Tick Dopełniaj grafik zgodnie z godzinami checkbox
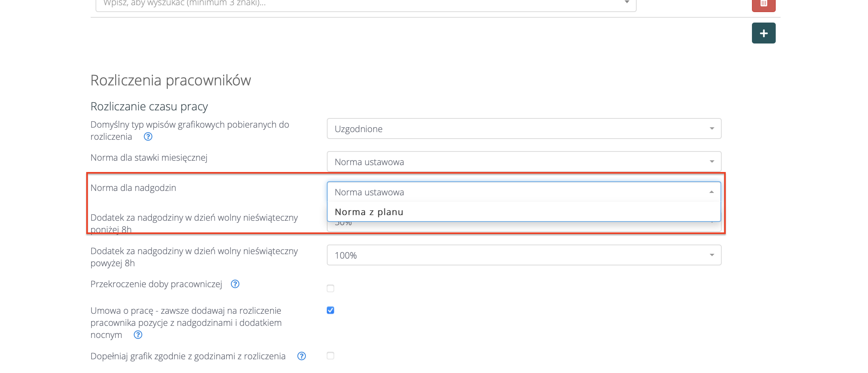The width and height of the screenshot is (868, 373). pyautogui.click(x=330, y=356)
